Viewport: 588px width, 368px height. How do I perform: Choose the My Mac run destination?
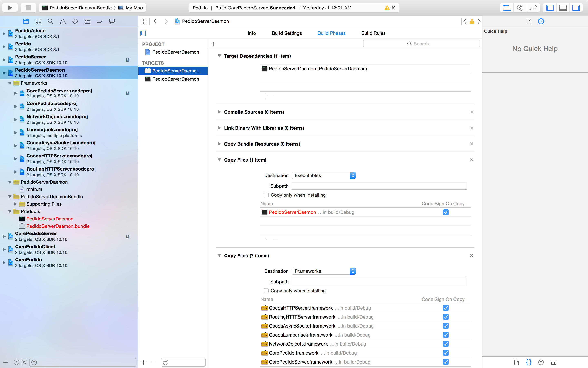coord(130,8)
